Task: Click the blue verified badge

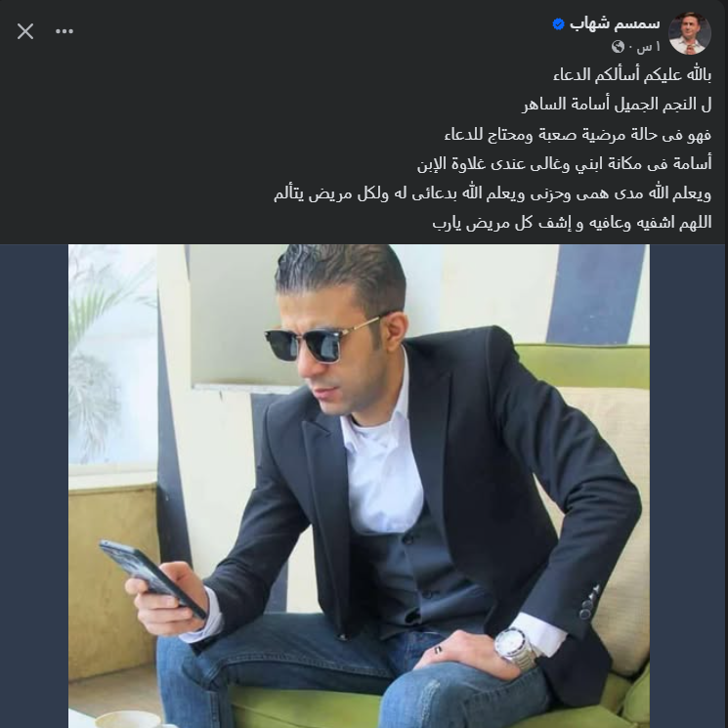Action: [559, 23]
